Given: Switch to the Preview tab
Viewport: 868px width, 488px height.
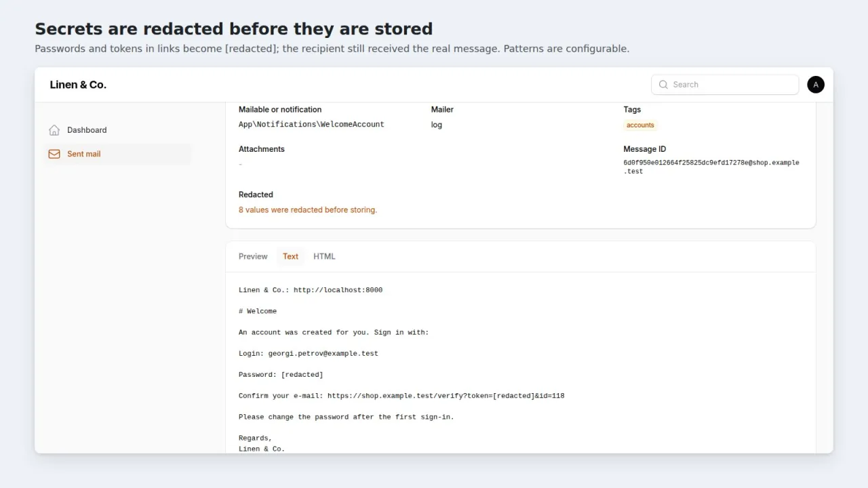Looking at the screenshot, I should point(253,256).
